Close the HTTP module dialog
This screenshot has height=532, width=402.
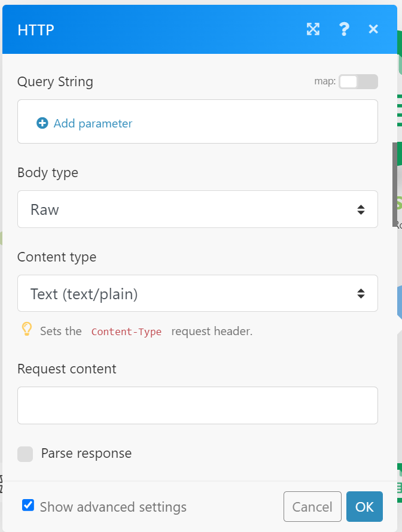click(373, 29)
